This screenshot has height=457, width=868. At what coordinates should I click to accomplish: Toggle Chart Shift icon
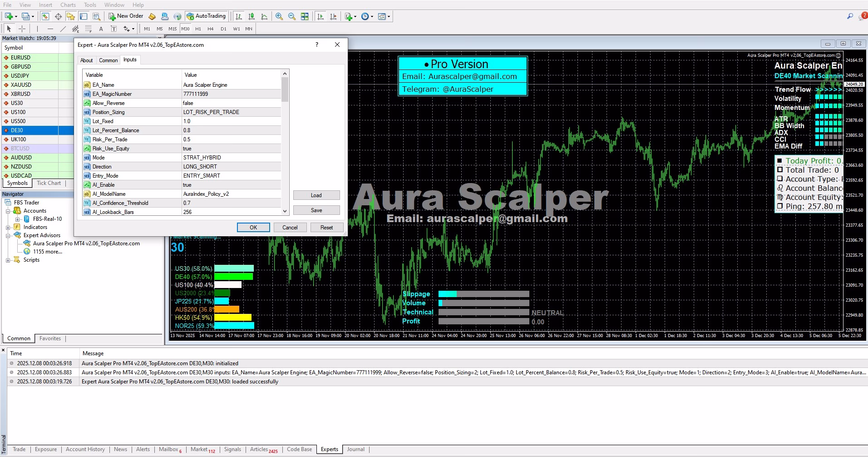coord(333,16)
